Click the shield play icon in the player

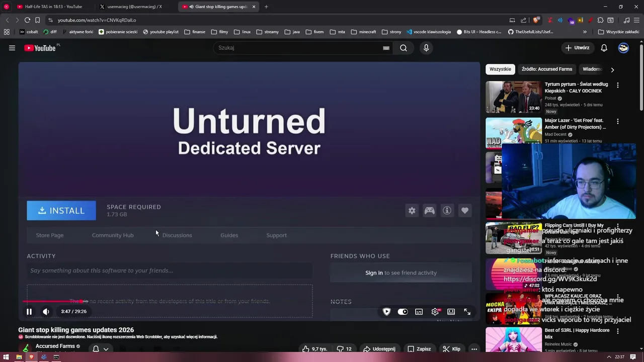pos(386,312)
